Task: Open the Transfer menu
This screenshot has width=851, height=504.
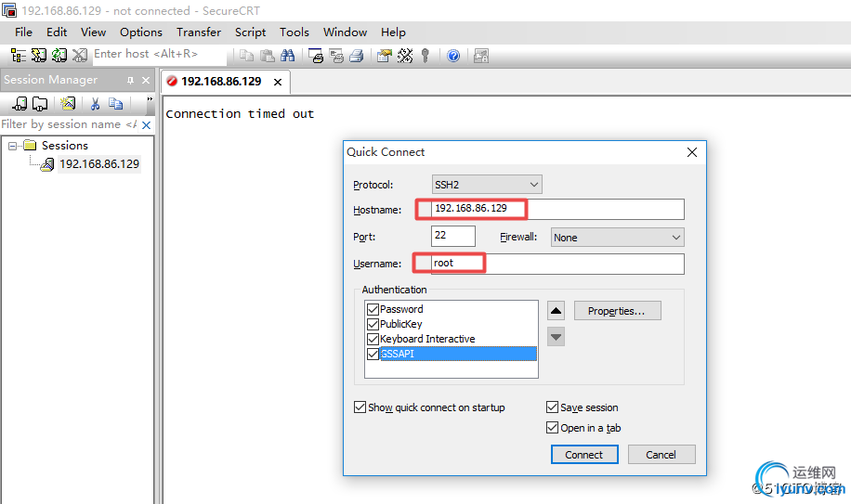Action: pos(199,32)
